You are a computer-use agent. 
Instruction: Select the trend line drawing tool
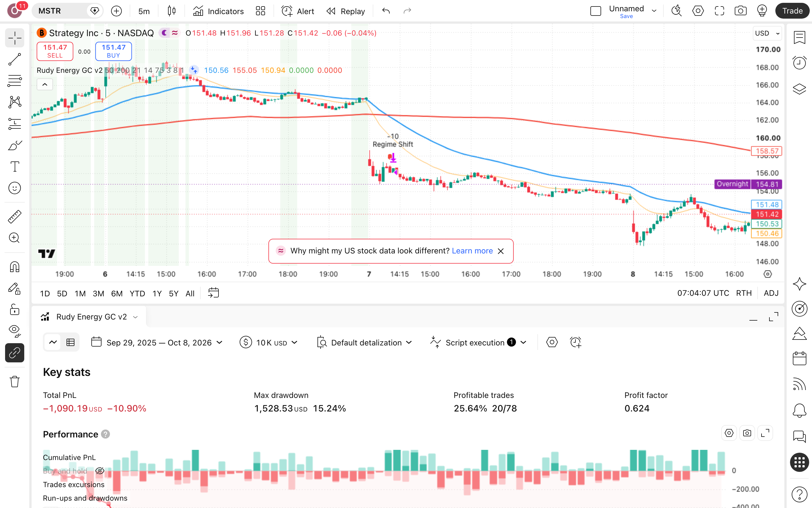[x=14, y=60]
